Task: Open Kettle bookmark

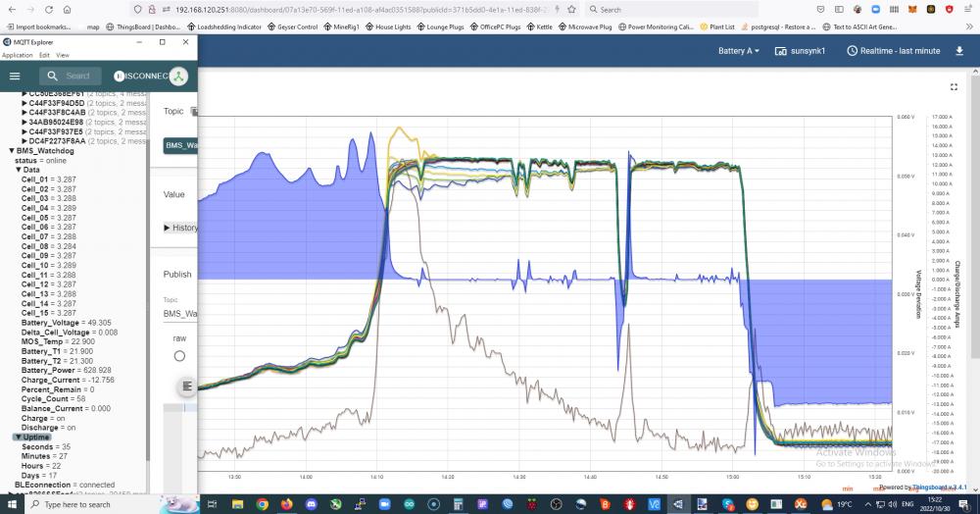Action: (x=539, y=26)
